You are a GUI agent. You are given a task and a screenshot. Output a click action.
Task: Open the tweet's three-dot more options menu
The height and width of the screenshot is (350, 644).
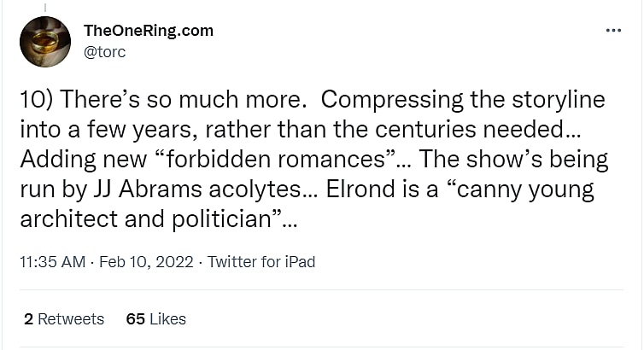tap(613, 31)
